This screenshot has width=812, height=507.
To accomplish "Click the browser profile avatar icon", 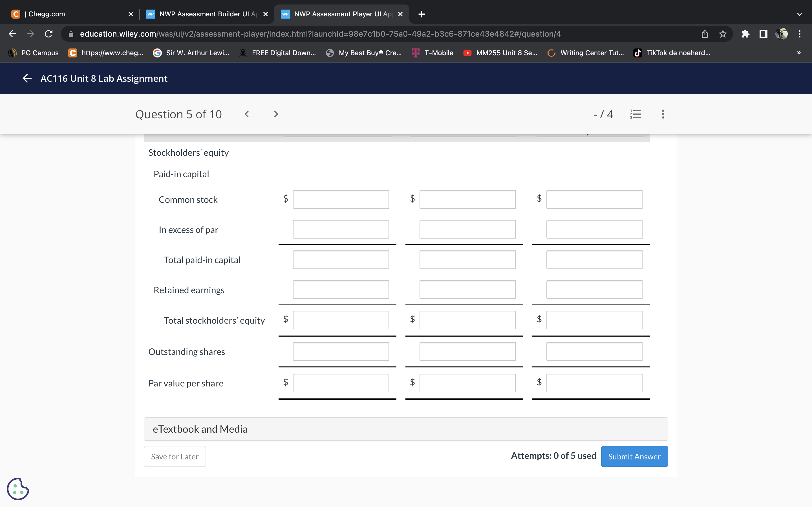I will [782, 34].
